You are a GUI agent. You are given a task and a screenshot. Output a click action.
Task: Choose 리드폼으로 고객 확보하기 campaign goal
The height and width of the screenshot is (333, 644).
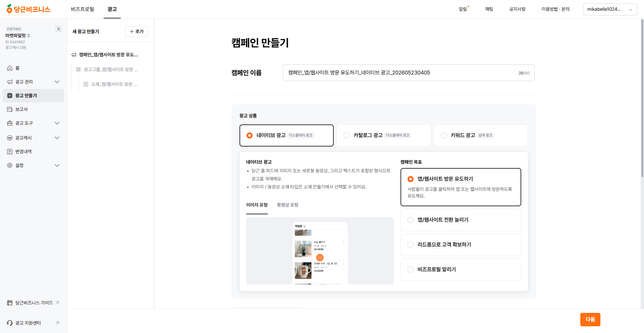coord(461,245)
